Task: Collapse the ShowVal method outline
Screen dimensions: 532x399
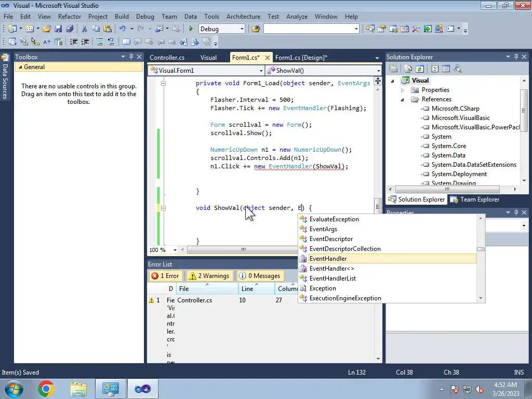Action: pyautogui.click(x=163, y=208)
